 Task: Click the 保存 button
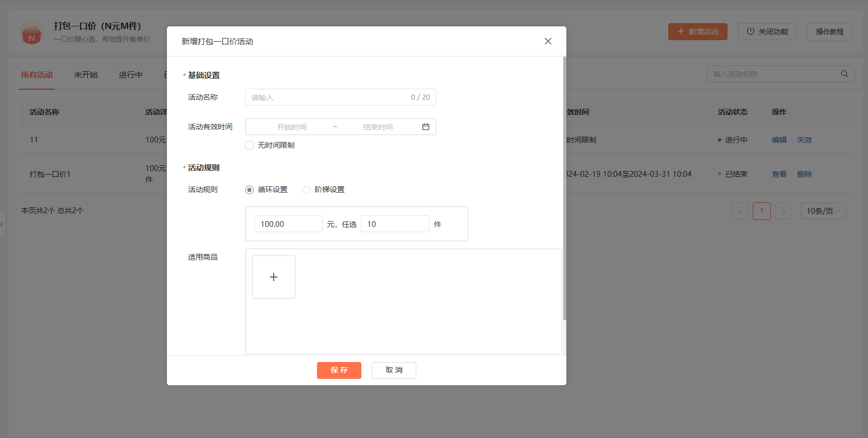pos(339,370)
